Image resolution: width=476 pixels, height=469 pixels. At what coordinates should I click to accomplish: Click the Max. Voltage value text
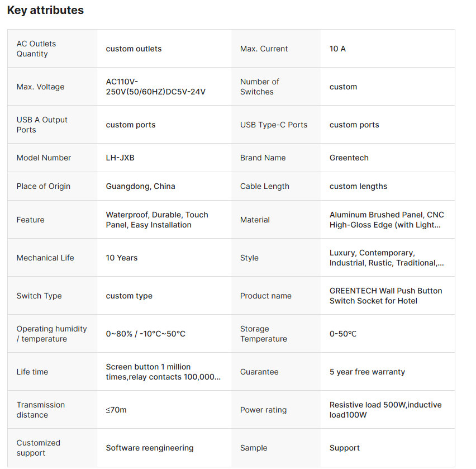click(155, 87)
